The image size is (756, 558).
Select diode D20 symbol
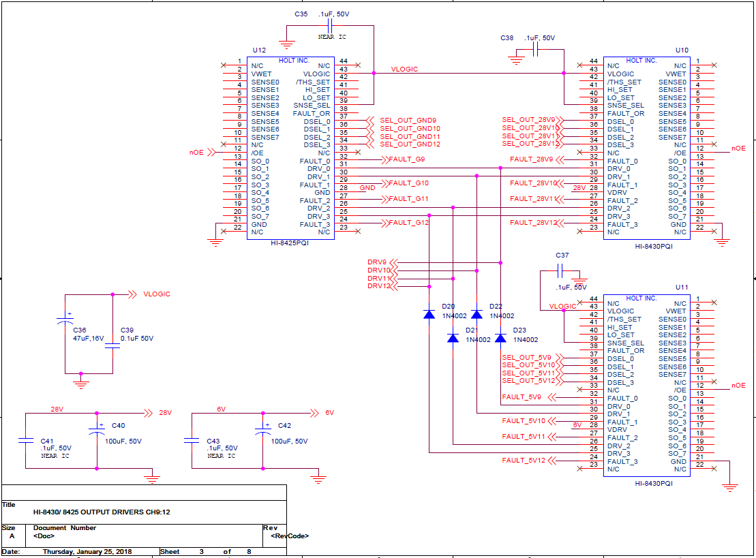tap(429, 315)
